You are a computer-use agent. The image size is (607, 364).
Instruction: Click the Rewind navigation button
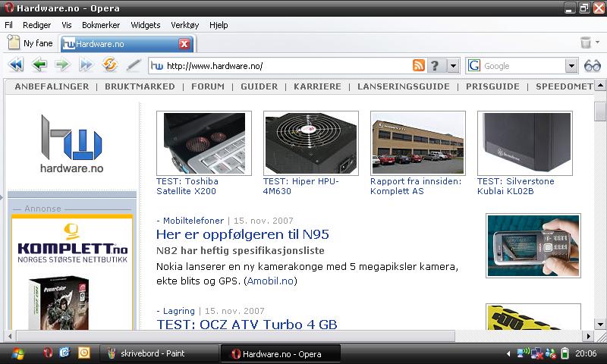click(16, 64)
